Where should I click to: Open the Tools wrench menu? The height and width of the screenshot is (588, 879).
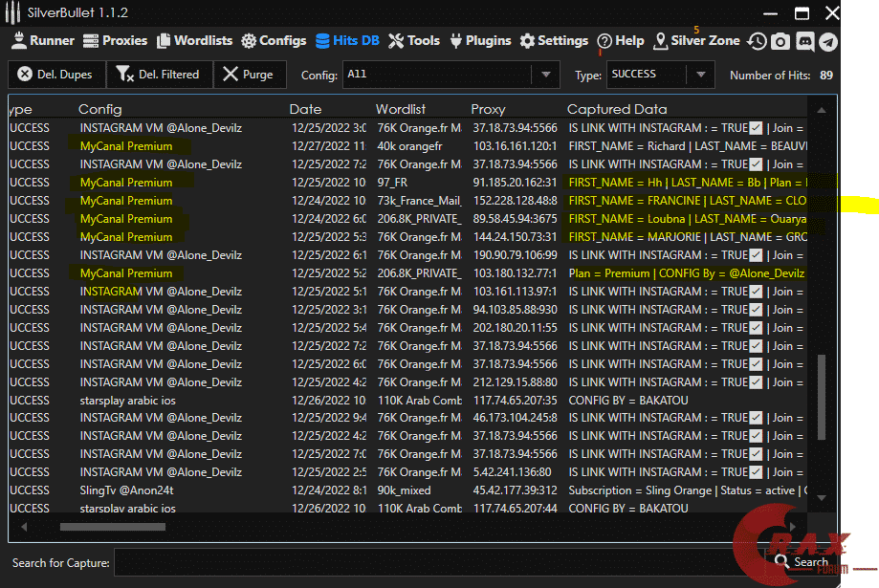click(413, 41)
